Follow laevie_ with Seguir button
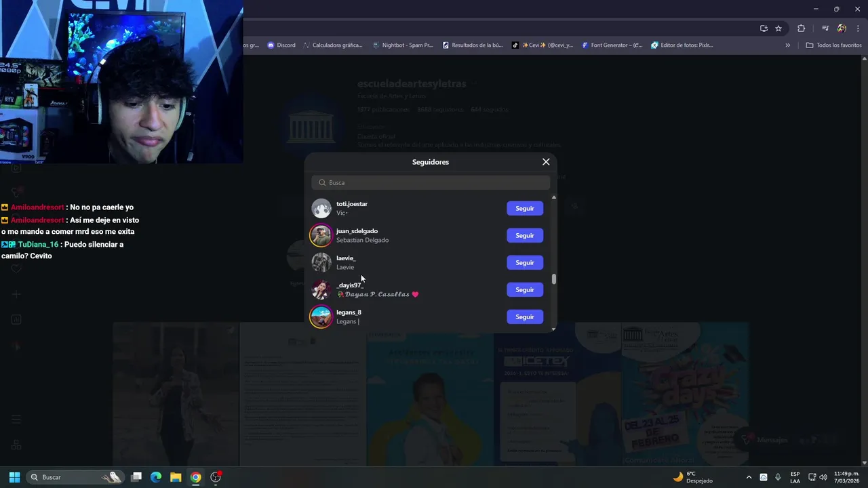 (525, 262)
